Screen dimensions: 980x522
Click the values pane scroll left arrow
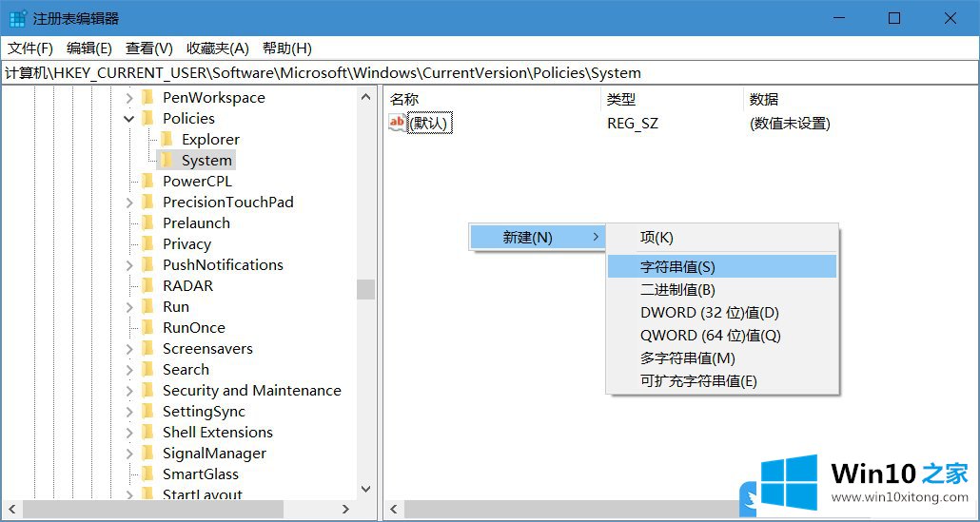394,510
